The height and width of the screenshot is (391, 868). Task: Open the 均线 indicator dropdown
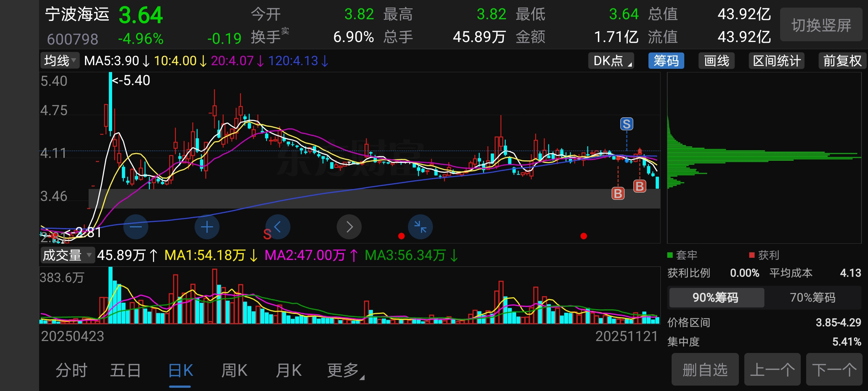tap(60, 61)
